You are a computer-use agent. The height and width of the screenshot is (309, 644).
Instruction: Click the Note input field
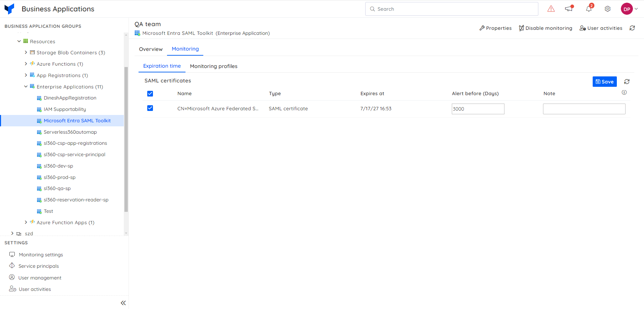click(x=584, y=109)
